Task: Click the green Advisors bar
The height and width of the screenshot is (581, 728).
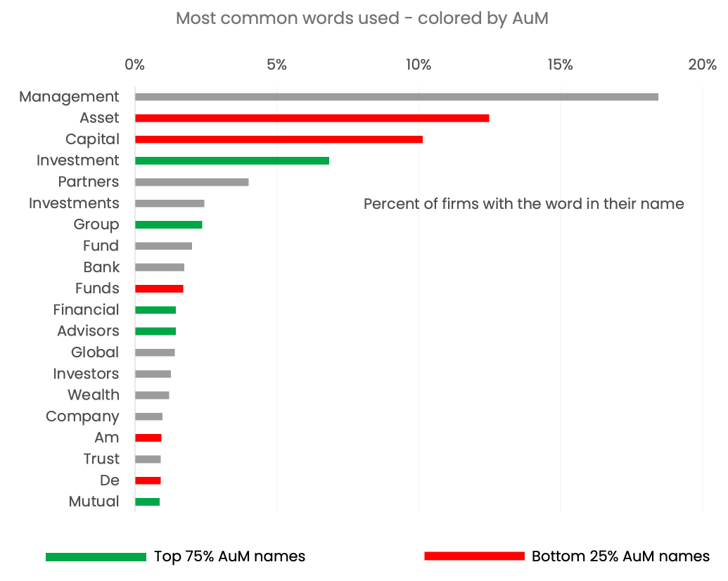Action: 155,331
